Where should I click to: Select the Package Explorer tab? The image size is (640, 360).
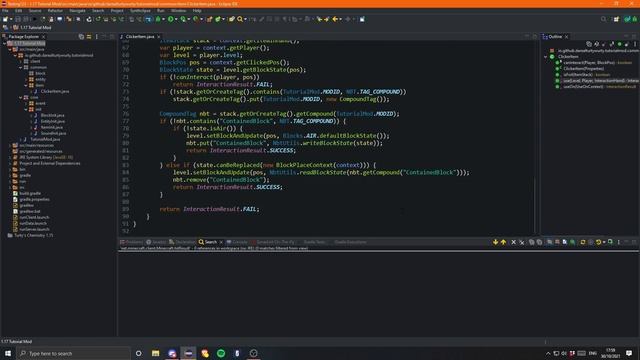tap(24, 37)
